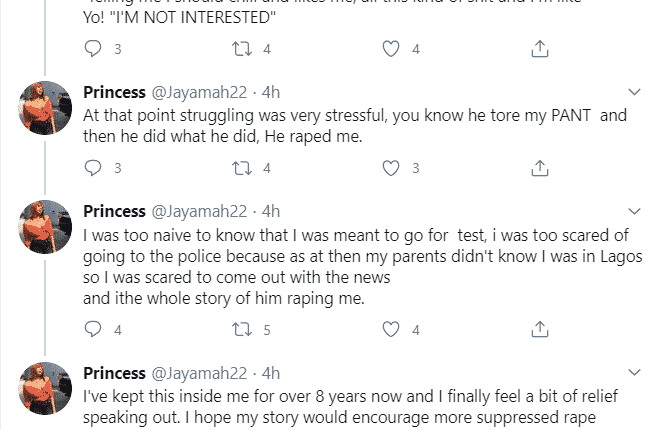Share the "I'M NOT INTERESTED" tweet
The image size is (657, 430).
pos(539,48)
